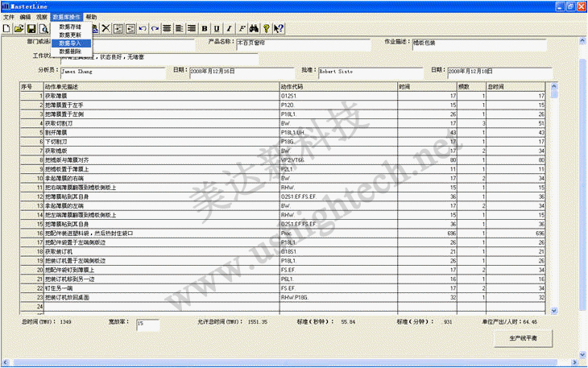The width and height of the screenshot is (588, 368).
Task: Click the 动作代码 column header
Action: (x=337, y=86)
